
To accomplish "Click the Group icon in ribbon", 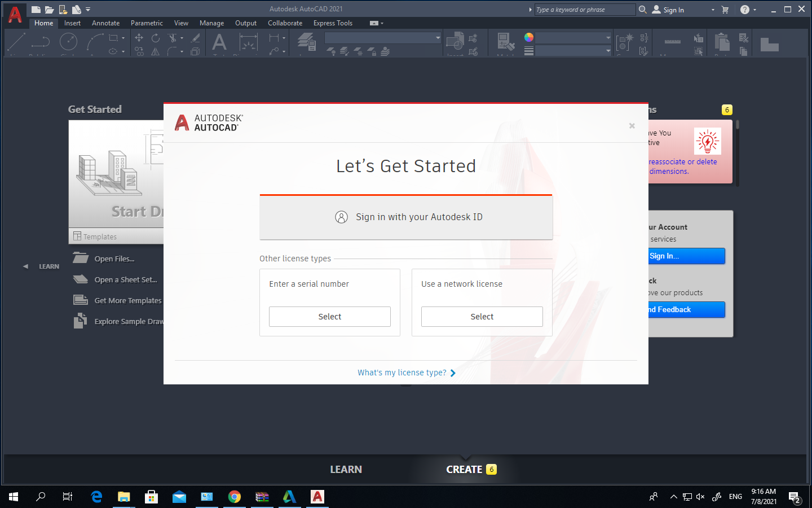I will coord(624,42).
